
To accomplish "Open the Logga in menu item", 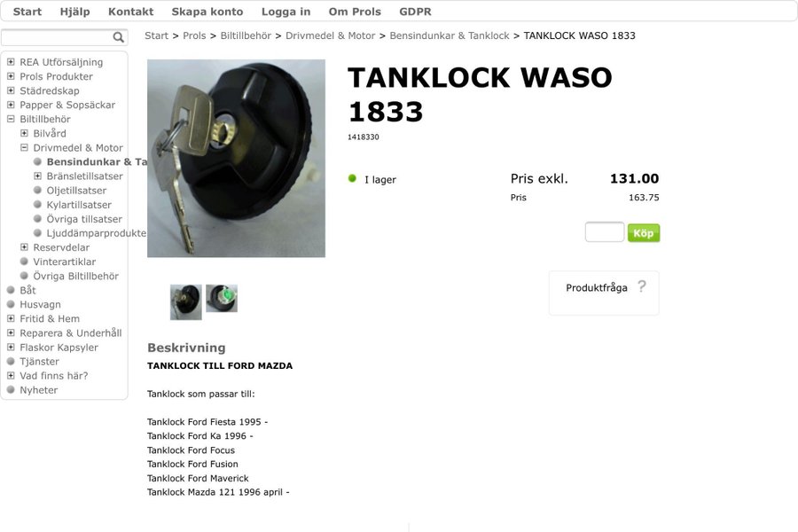I will [x=286, y=12].
